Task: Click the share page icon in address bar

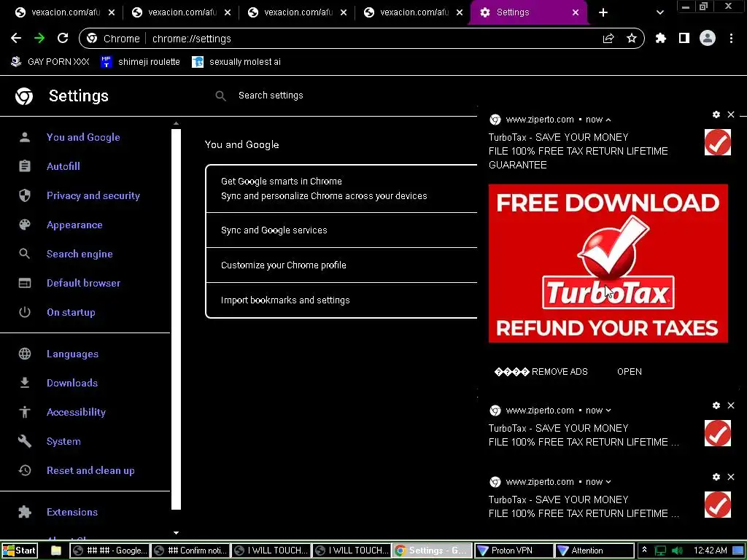Action: (x=608, y=39)
